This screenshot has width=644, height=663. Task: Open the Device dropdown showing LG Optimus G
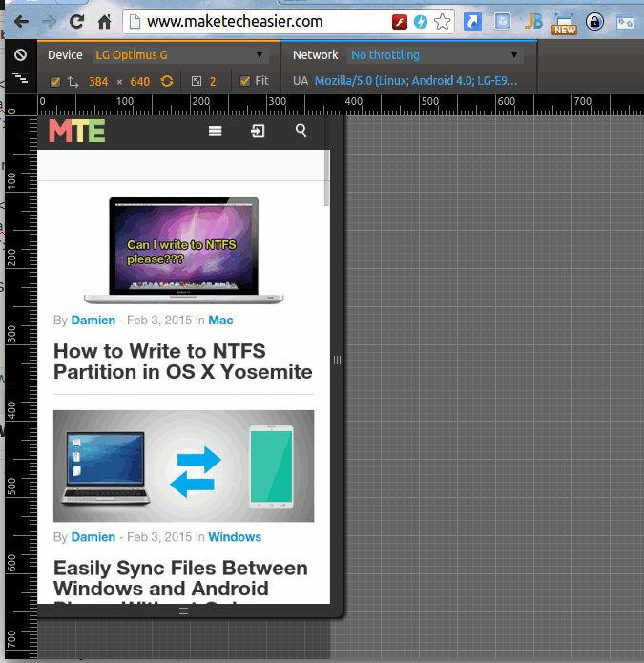pos(180,55)
